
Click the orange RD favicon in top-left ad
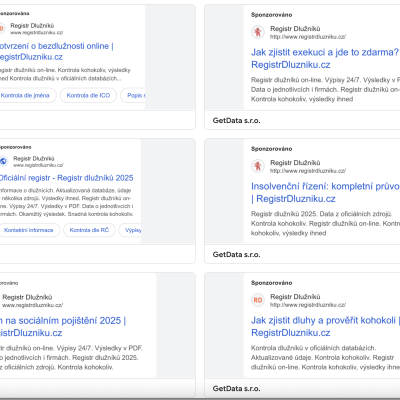pyautogui.click(x=2, y=29)
